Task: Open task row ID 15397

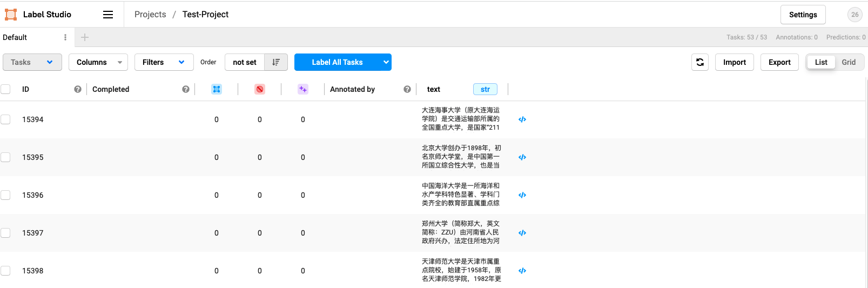Action: (33, 233)
